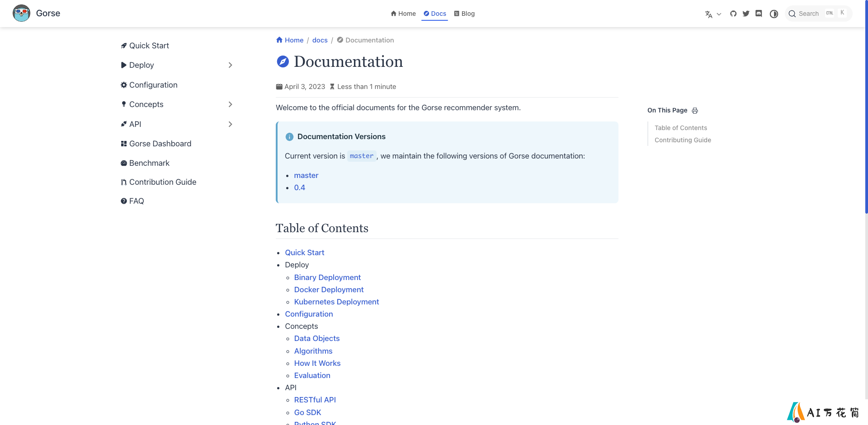Expand the Deploy sidebar section
The image size is (868, 425).
point(177,65)
